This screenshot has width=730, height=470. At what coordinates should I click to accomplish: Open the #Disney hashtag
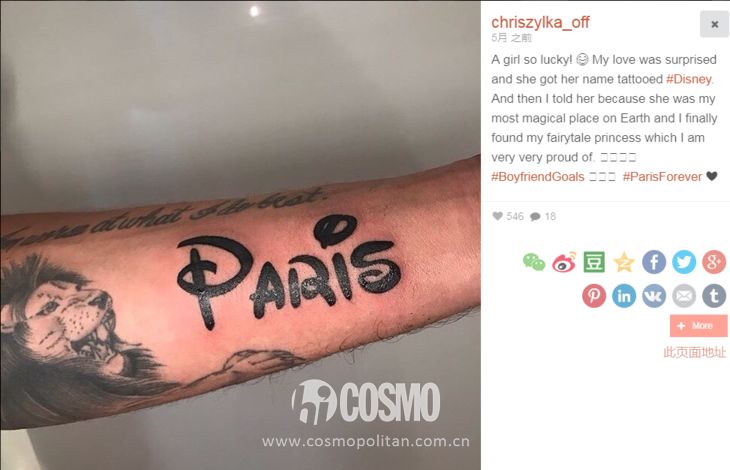click(689, 79)
